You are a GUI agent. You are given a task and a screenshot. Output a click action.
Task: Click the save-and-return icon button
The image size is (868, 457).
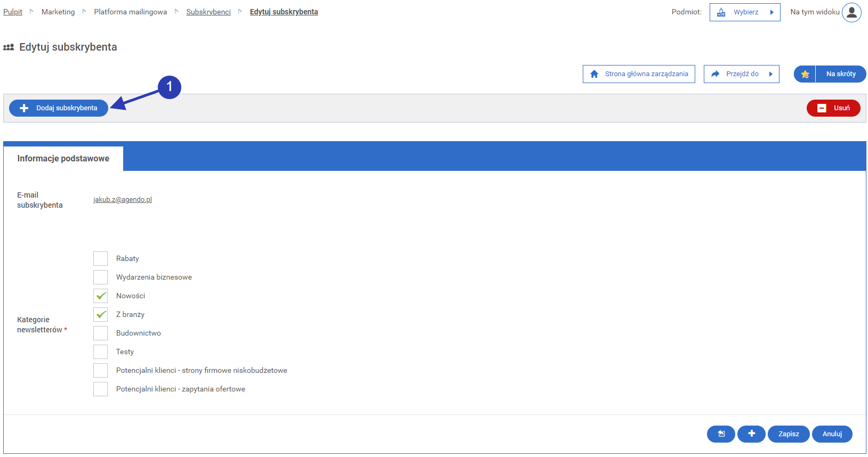point(721,434)
